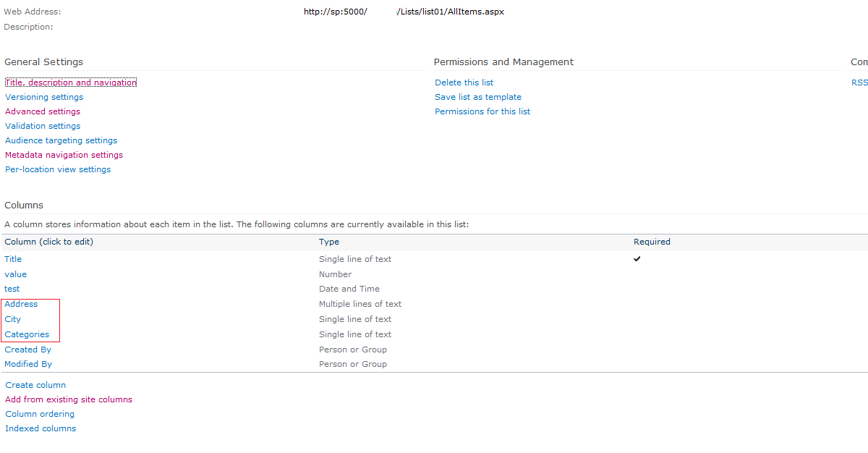Open Title, description and navigation settings
The width and height of the screenshot is (868, 453).
tap(71, 82)
